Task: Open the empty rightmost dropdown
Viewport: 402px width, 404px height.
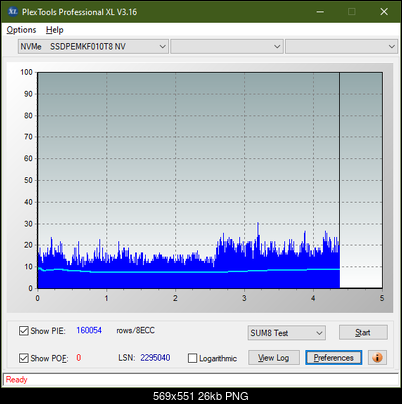Action: (x=341, y=46)
